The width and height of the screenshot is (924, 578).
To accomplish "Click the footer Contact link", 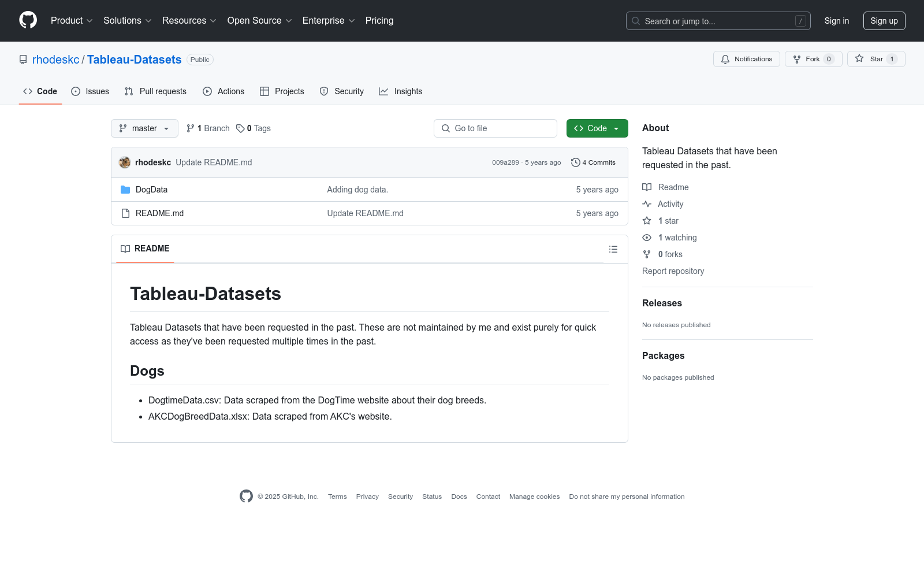I will pyautogui.click(x=488, y=497).
